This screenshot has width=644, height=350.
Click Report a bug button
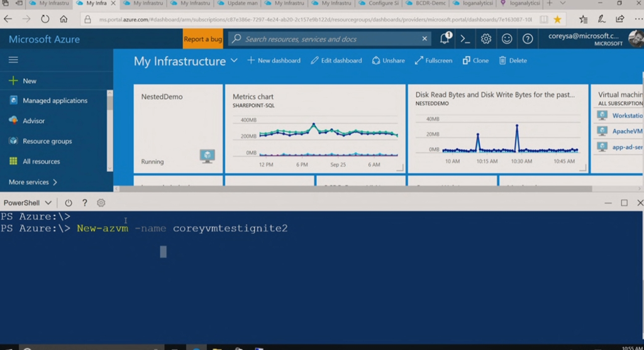[x=203, y=39]
